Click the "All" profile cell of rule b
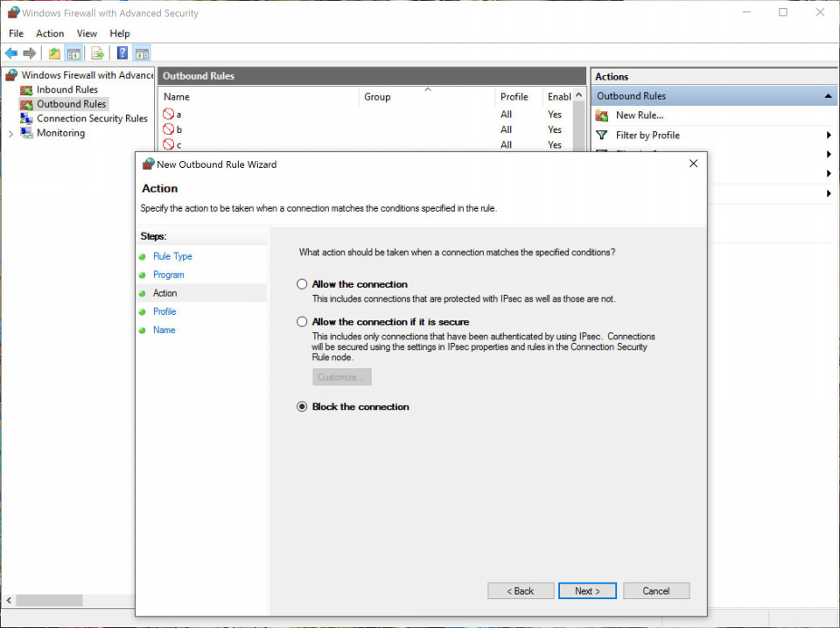Screen dimensions: 840x628 (x=507, y=129)
